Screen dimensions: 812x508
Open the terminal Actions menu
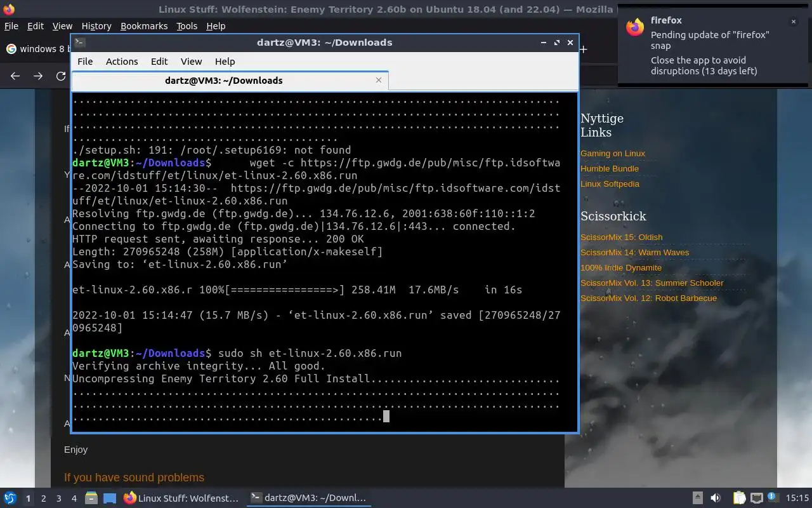122,62
